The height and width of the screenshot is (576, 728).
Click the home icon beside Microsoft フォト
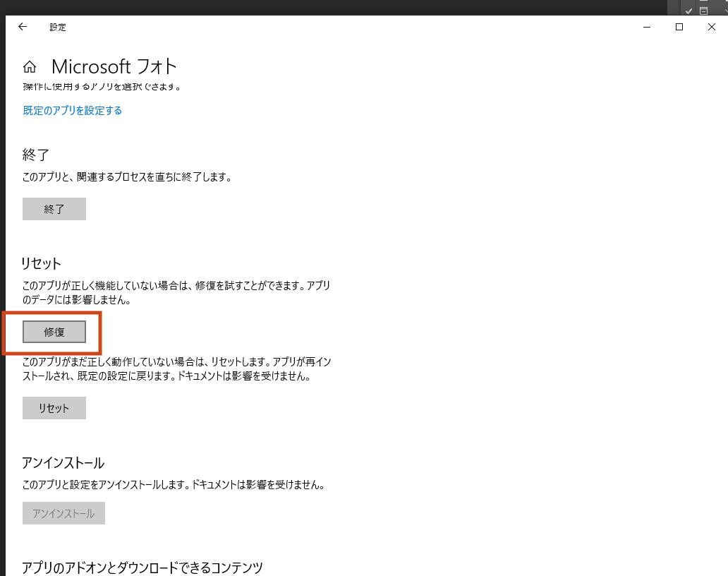tap(30, 67)
